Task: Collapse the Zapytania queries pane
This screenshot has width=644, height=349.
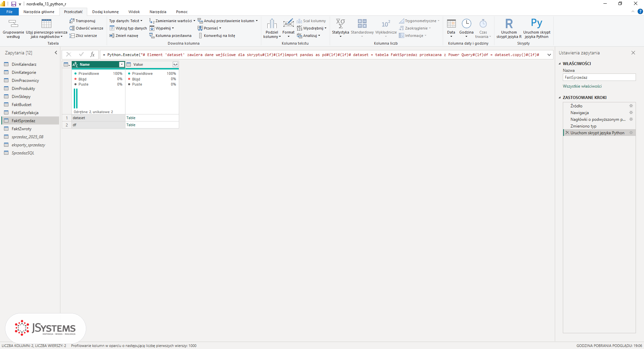Action: (x=56, y=53)
